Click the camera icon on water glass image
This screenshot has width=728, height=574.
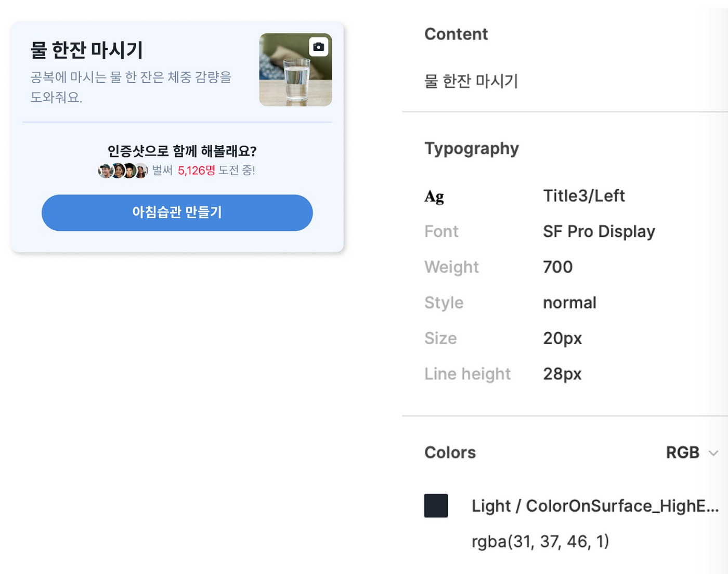318,47
